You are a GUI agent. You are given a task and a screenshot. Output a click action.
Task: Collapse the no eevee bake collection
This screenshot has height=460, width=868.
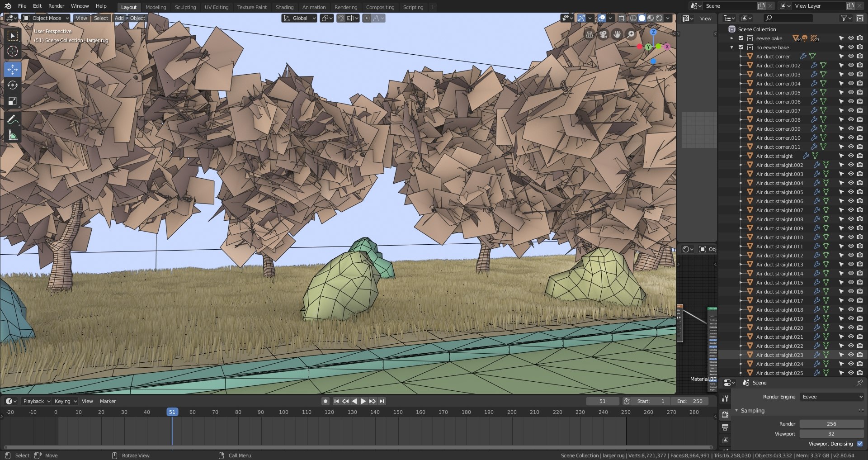pos(732,47)
